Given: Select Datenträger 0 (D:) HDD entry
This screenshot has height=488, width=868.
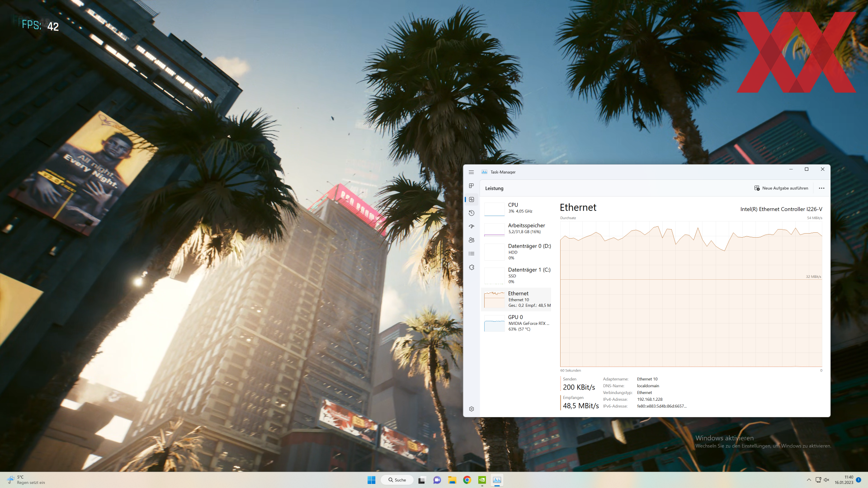Looking at the screenshot, I should (x=516, y=252).
